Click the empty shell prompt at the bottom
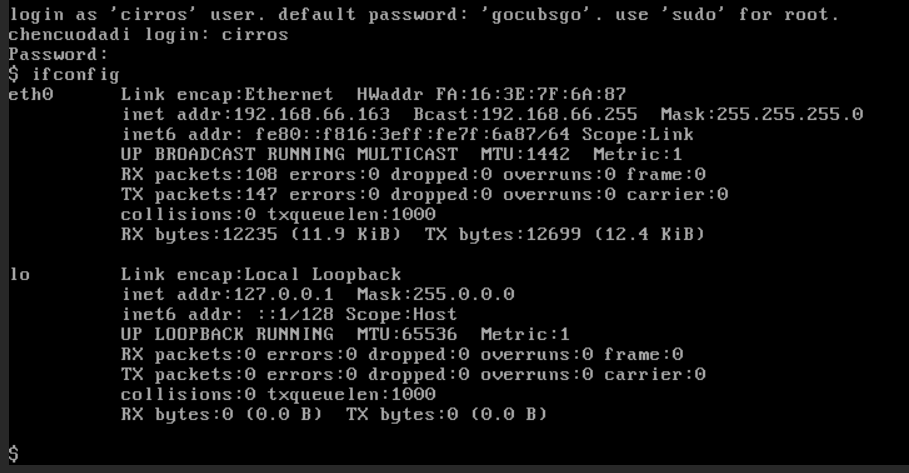 tap(13, 454)
